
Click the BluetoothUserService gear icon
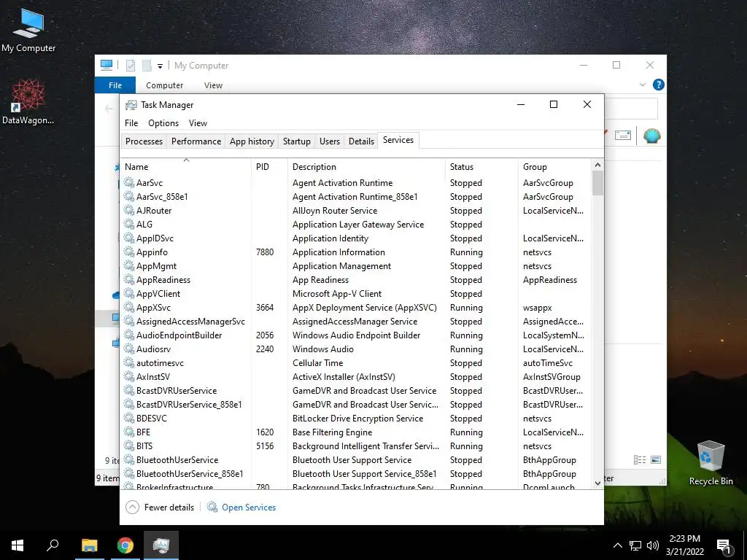(x=128, y=459)
